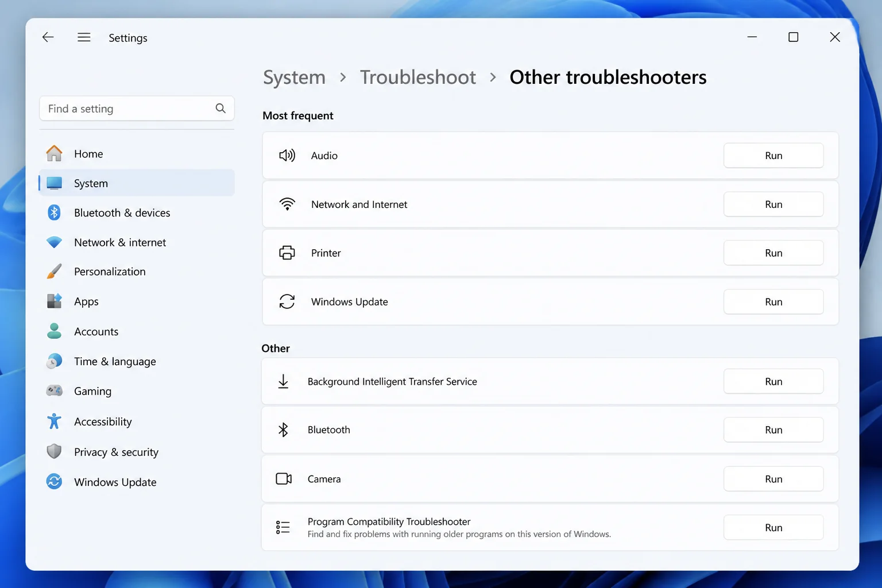Click the Printer troubleshooter icon
Screen dimensions: 882x588
(287, 253)
